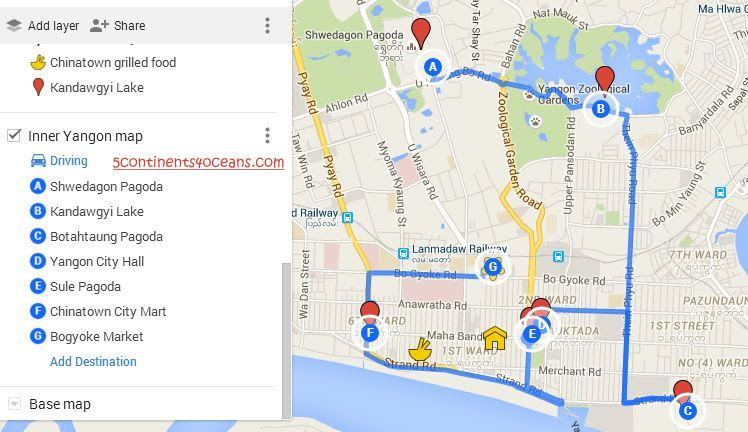Click marker F at Chinatown City Mart

click(370, 332)
